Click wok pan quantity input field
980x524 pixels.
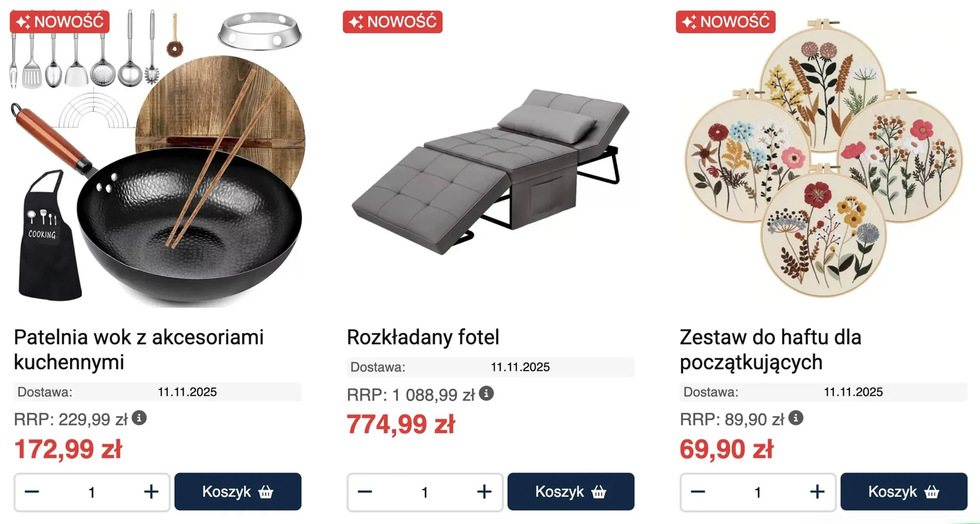point(92,492)
